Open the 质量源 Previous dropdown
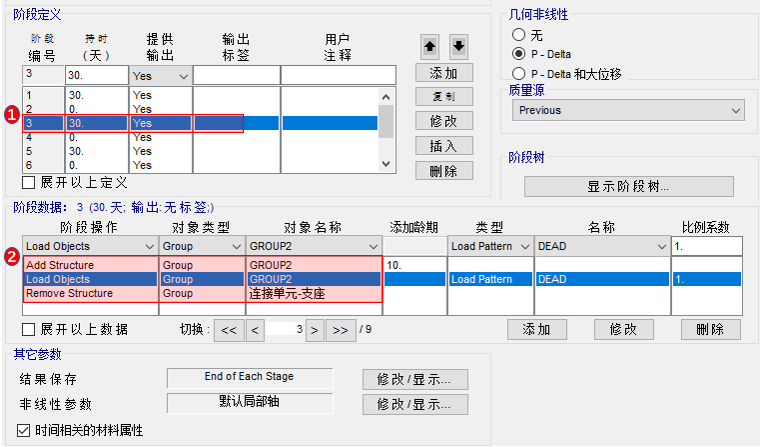This screenshot has width=761, height=447. 627,110
